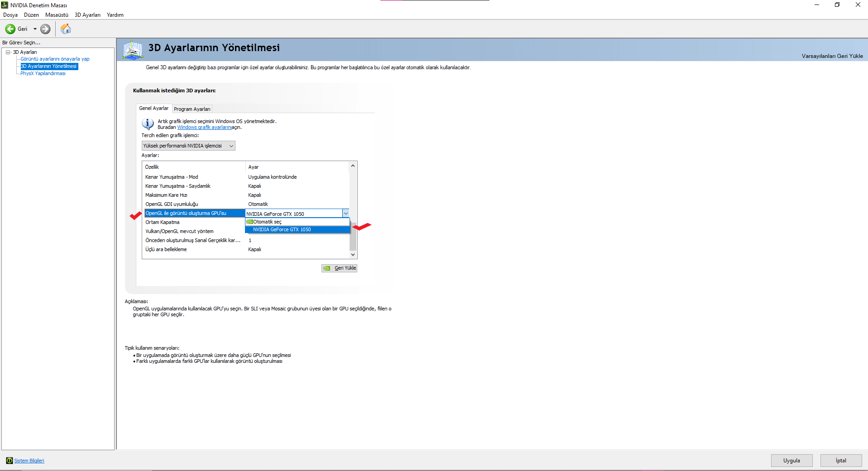868x471 pixels.
Task: Close the NVIDIA Denetim Masası window
Action: point(858,5)
